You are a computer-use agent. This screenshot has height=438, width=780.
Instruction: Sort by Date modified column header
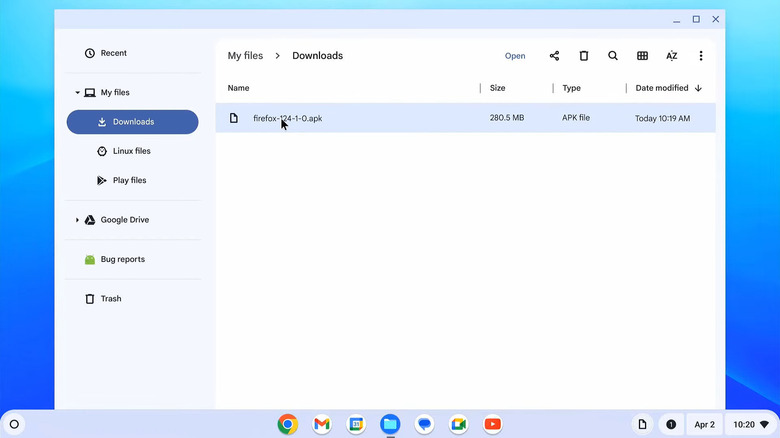[x=661, y=88]
